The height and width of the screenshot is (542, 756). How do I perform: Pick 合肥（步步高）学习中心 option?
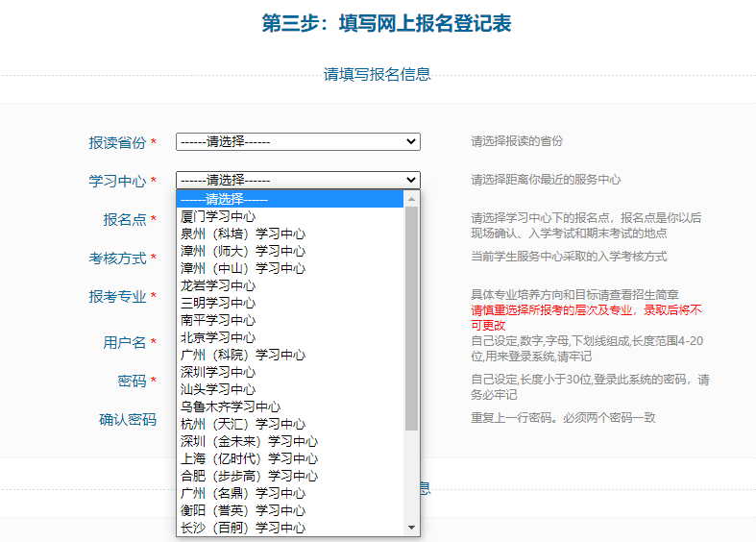pos(290,477)
